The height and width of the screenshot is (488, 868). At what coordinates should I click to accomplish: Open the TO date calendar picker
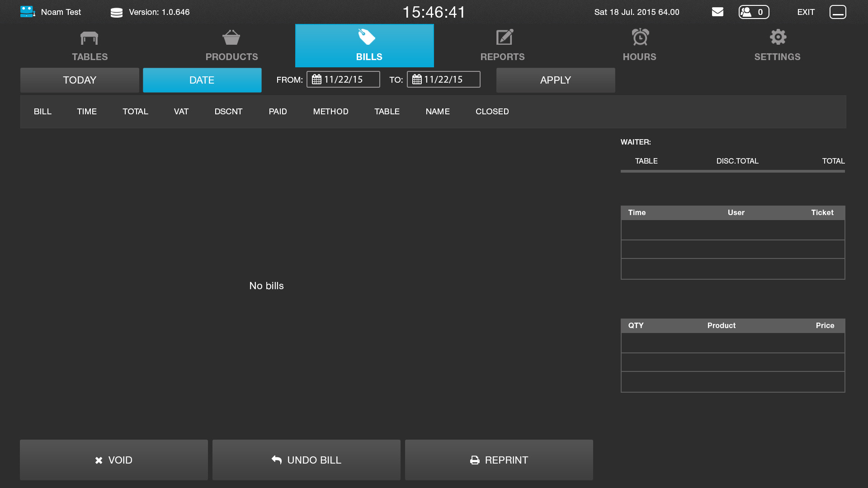pyautogui.click(x=417, y=80)
